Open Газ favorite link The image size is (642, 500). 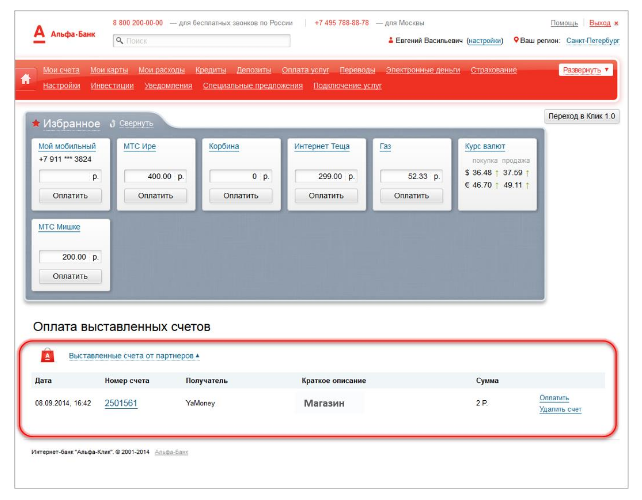pos(385,146)
